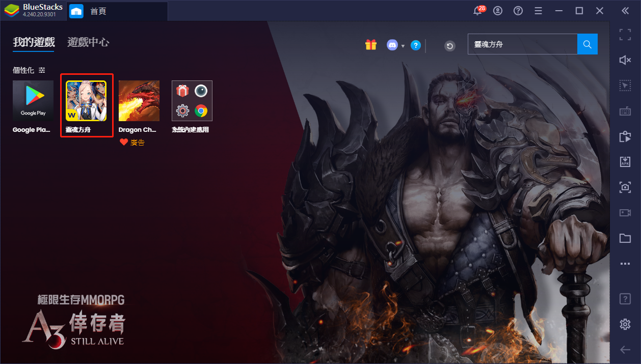Open keyboard game controls icon
This screenshot has height=364, width=641.
(625, 111)
